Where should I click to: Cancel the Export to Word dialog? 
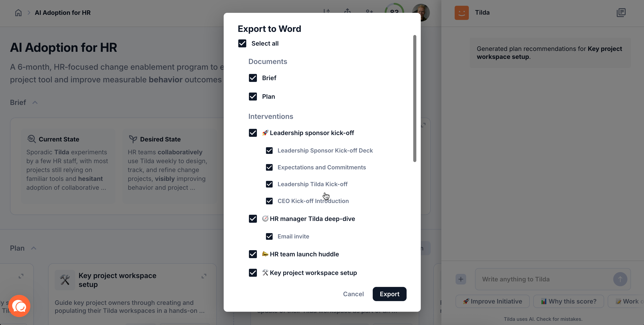353,294
